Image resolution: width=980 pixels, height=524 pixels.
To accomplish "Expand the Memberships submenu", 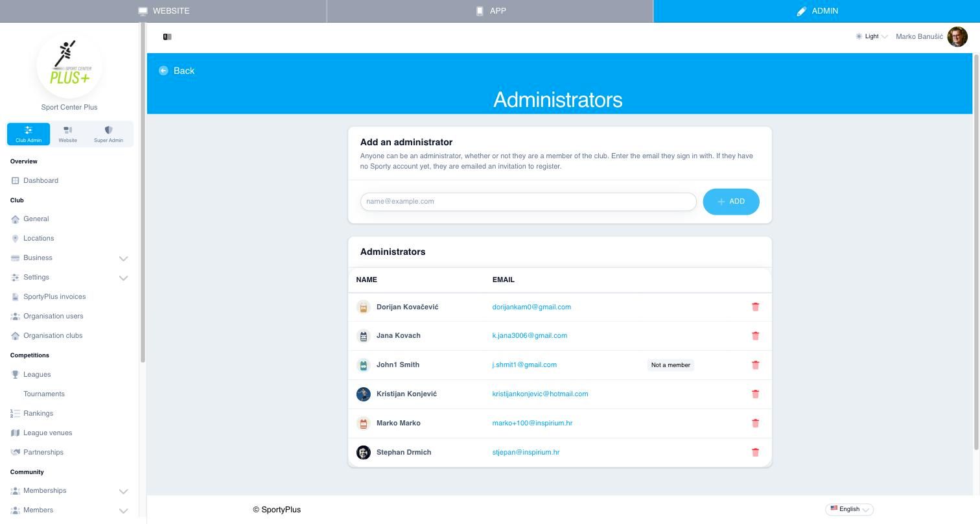I will click(123, 491).
